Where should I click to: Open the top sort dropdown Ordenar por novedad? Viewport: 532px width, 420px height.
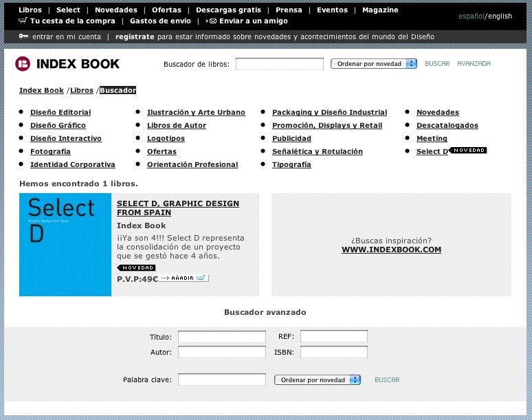pos(373,63)
